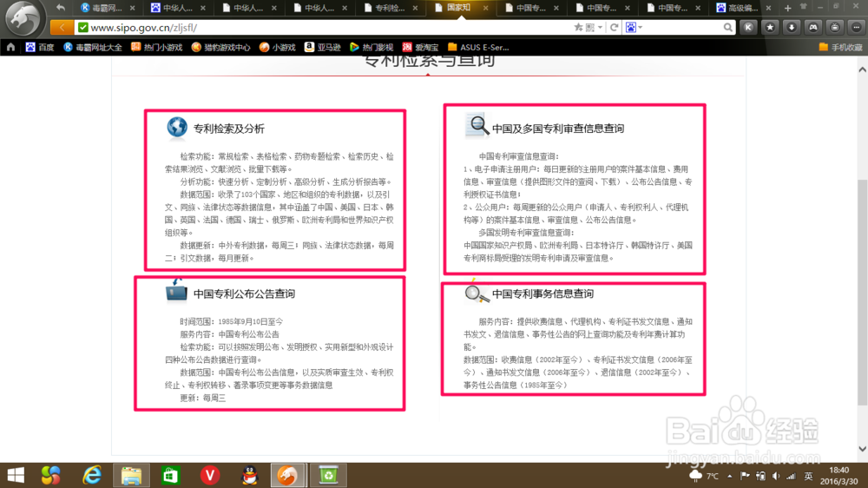Open Recycle Bin app in taskbar
This screenshot has height=488, width=868.
tap(328, 475)
